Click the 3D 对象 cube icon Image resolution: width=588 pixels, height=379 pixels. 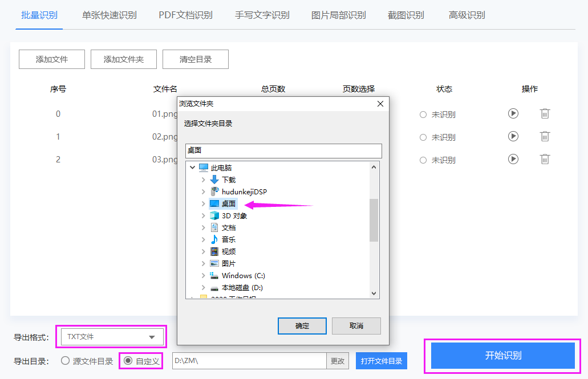coord(214,215)
